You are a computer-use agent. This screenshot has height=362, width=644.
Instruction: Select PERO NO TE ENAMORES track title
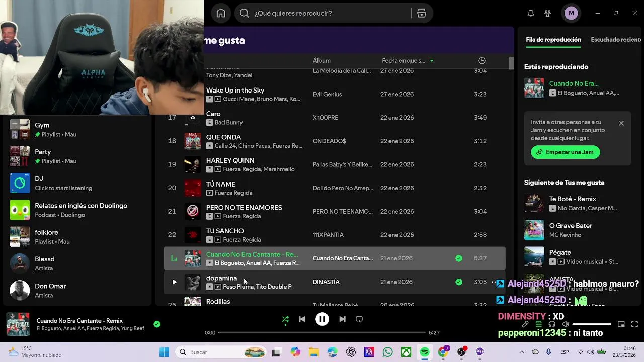coord(244,208)
